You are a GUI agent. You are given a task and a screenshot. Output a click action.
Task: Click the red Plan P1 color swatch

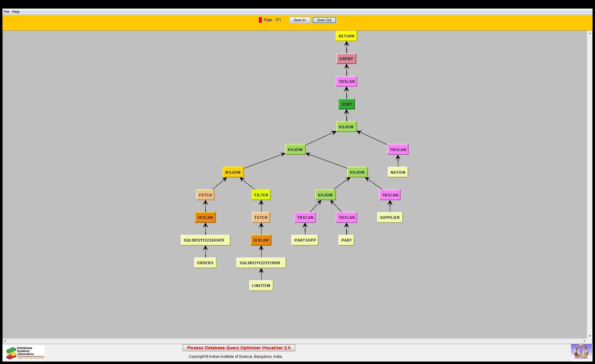[260, 20]
